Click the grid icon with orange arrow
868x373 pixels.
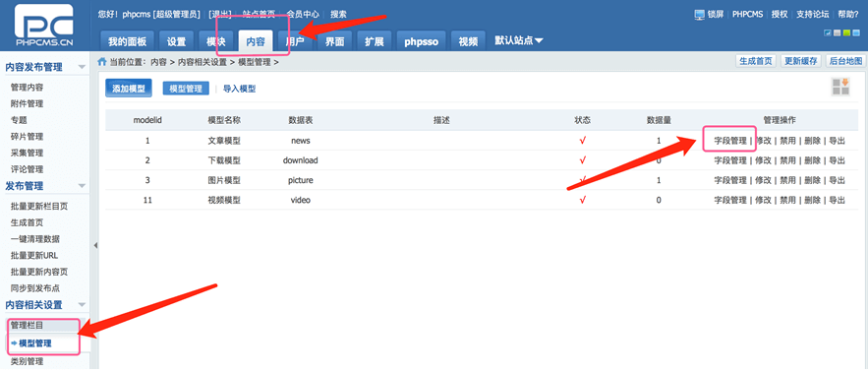tap(840, 87)
